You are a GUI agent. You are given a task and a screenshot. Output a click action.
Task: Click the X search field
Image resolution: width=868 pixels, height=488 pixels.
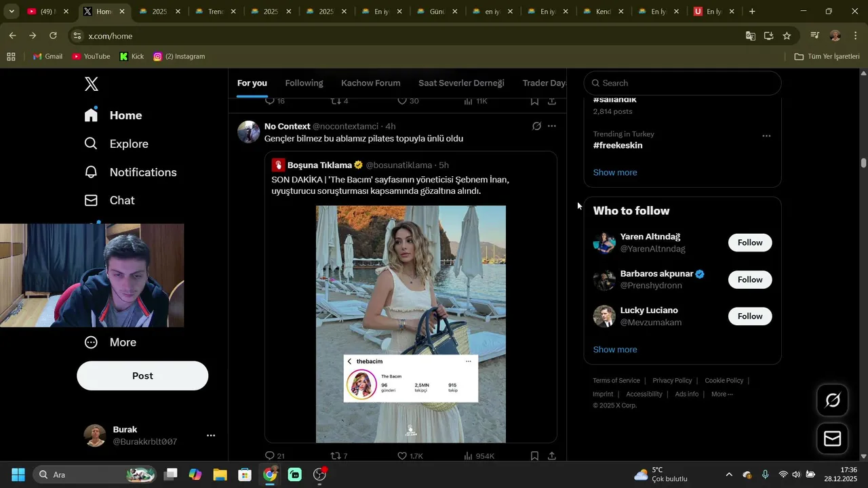click(682, 83)
